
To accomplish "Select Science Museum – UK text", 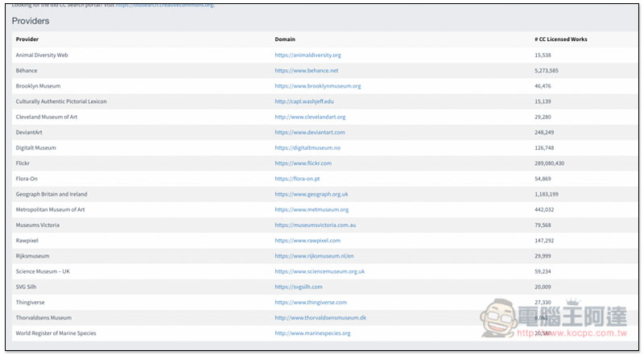I will (x=43, y=271).
